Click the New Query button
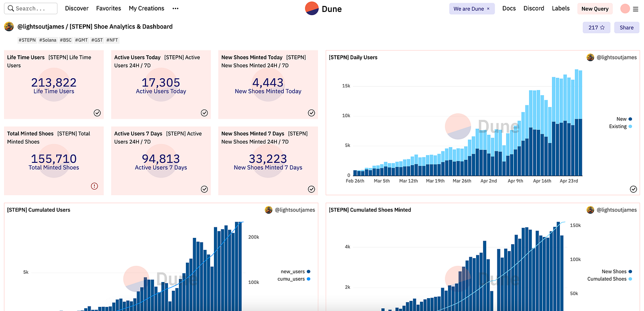This screenshot has width=644, height=311. (595, 9)
